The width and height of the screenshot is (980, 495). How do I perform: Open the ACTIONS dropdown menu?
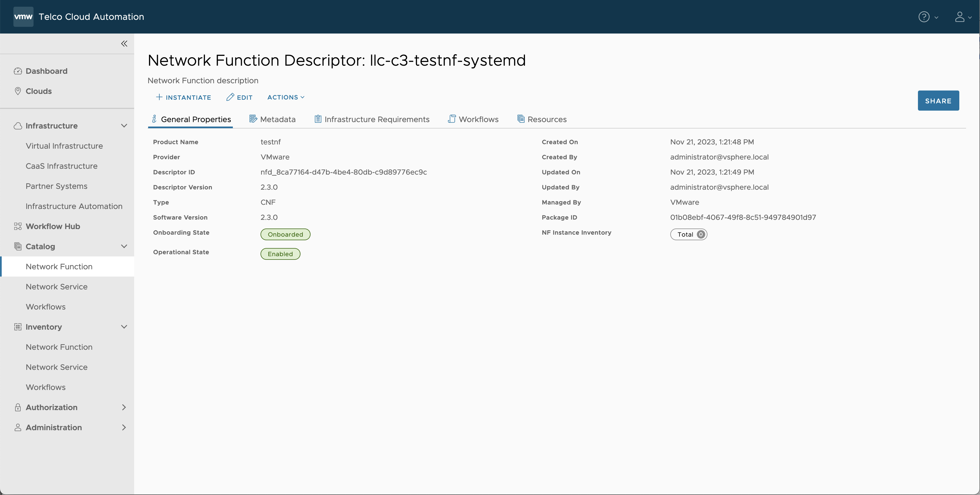(285, 98)
